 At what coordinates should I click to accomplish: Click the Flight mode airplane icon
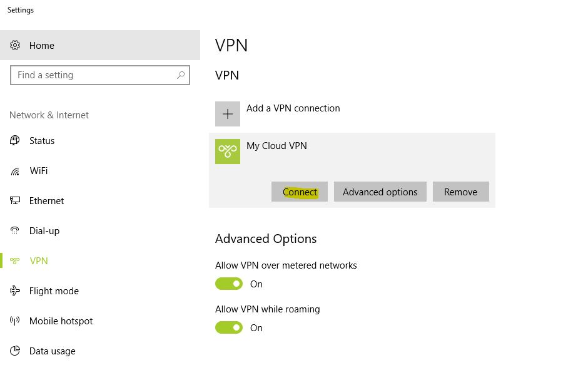pos(14,290)
